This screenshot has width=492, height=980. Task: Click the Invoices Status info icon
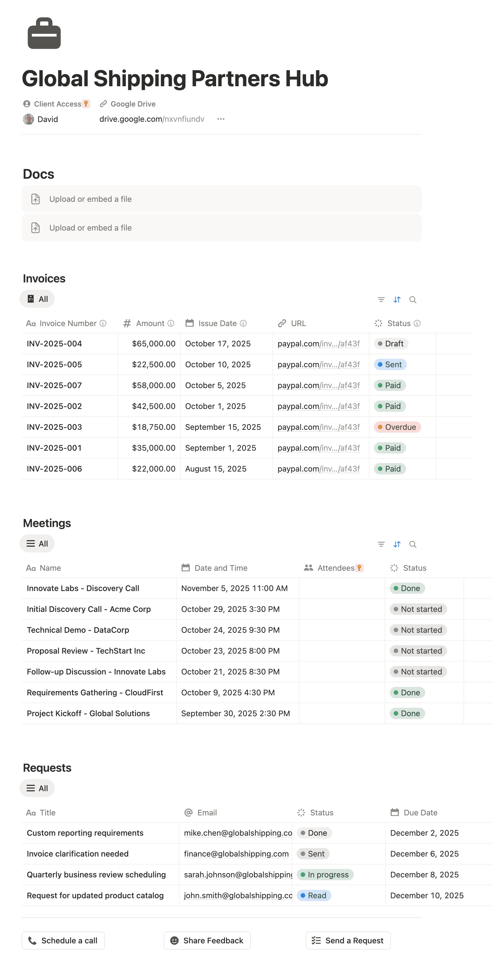[x=417, y=323]
